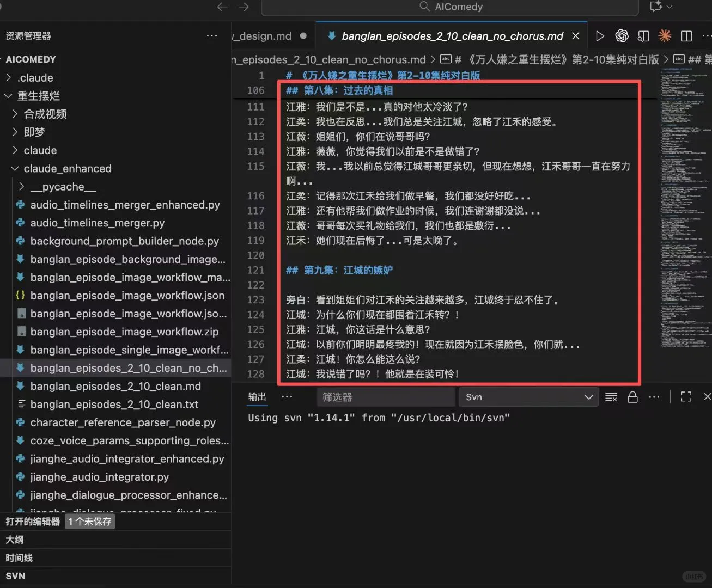The image size is (712, 588).
Task: Run the file with the play icon
Action: pyautogui.click(x=600, y=36)
